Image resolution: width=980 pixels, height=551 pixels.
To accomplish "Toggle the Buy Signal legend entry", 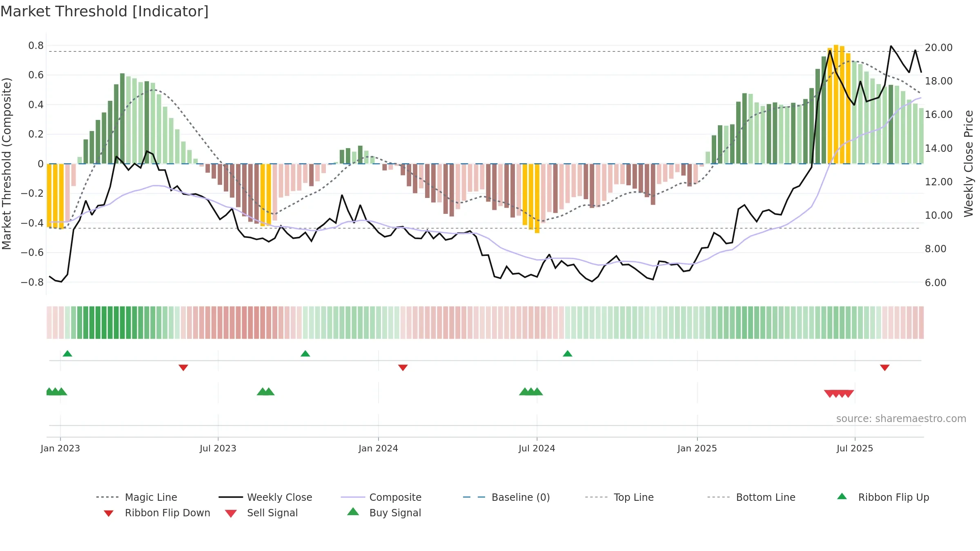I will [x=384, y=513].
